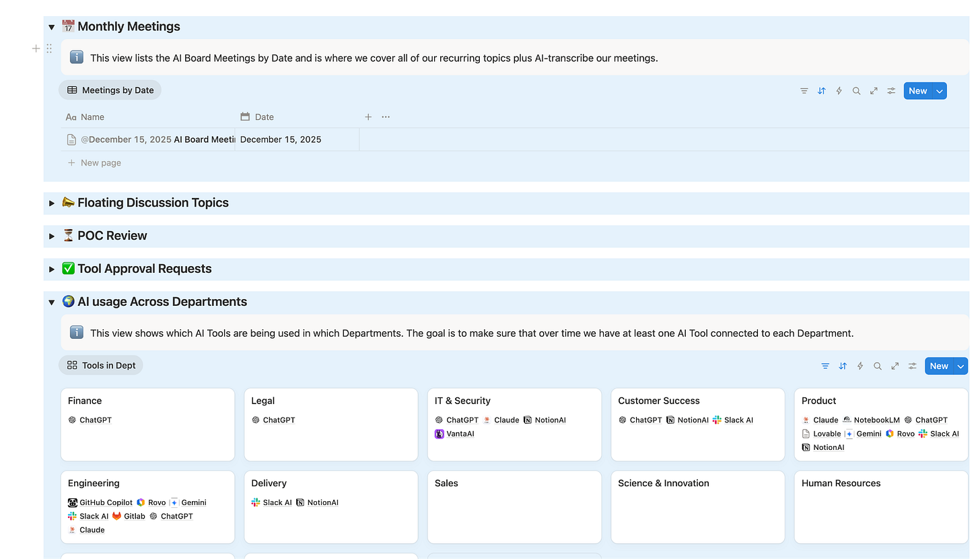Click Rovo tool in the Engineering card

(x=151, y=503)
